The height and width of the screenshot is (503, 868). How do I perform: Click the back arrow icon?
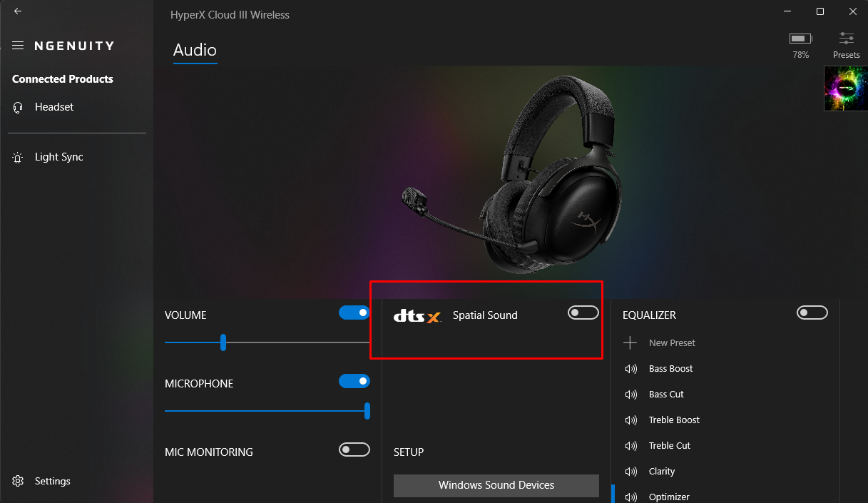click(18, 11)
